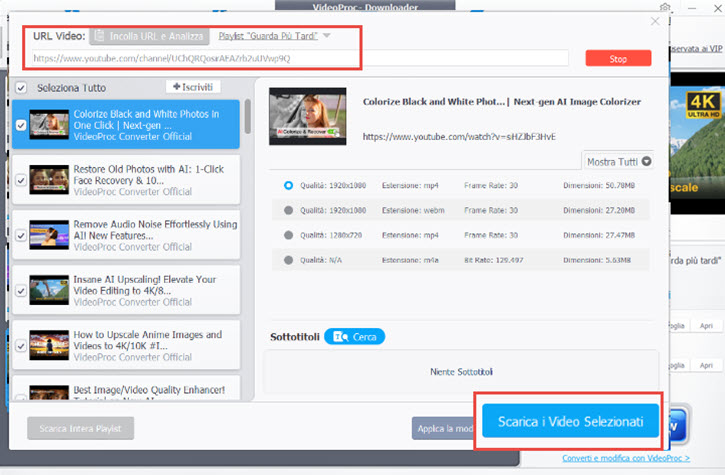Close the download dialog with the X
This screenshot has width=725, height=475.
[655, 21]
